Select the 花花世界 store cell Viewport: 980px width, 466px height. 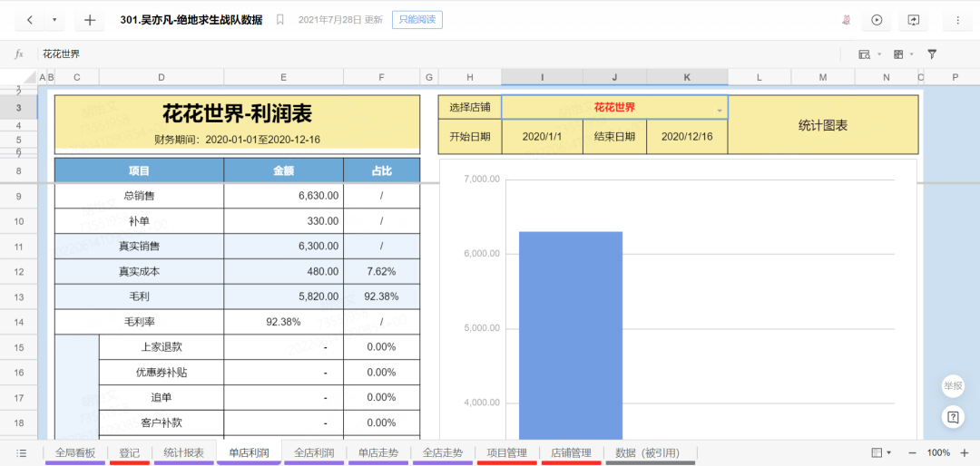click(x=614, y=108)
